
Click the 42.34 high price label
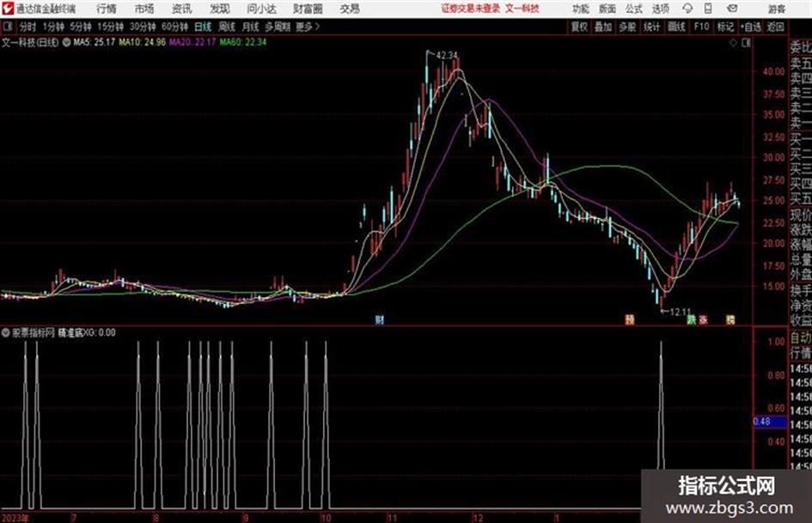447,56
